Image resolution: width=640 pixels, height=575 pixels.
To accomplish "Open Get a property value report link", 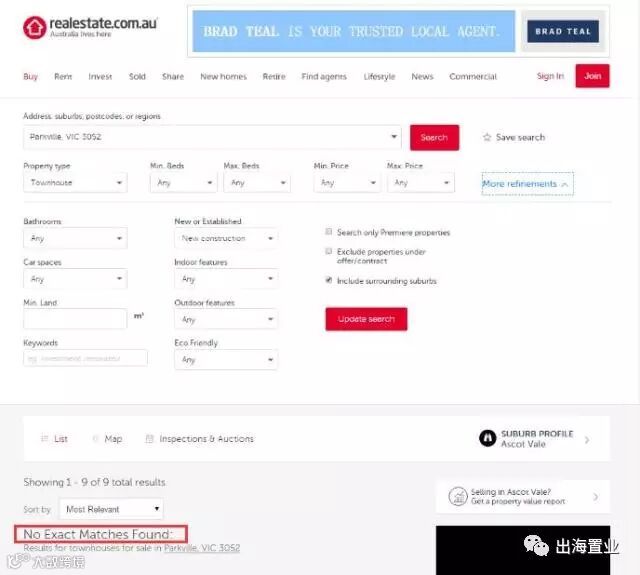I will pyautogui.click(x=518, y=501).
